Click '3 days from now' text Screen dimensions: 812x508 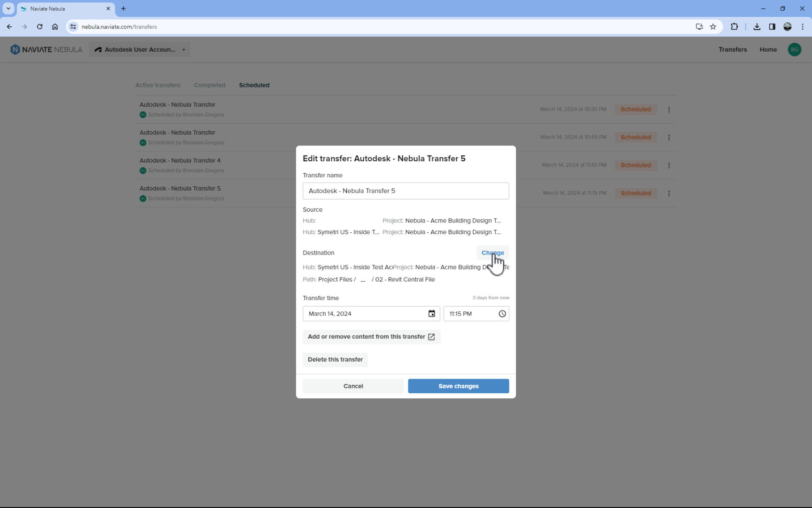(491, 298)
